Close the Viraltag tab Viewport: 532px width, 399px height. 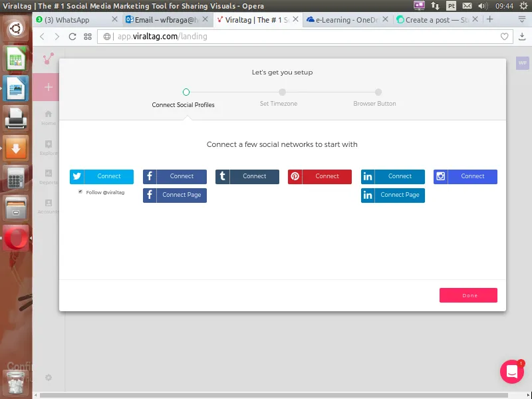[x=295, y=19]
